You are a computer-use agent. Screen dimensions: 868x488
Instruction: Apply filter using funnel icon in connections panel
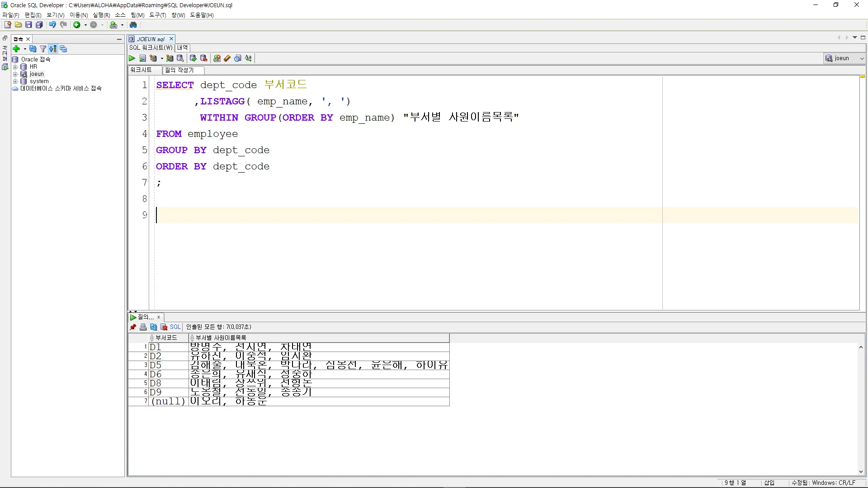click(43, 49)
